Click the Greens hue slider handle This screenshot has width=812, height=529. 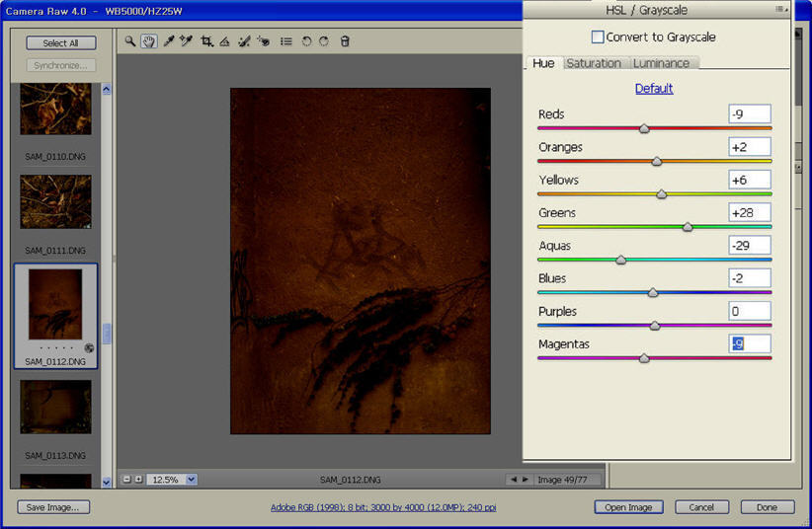point(688,227)
